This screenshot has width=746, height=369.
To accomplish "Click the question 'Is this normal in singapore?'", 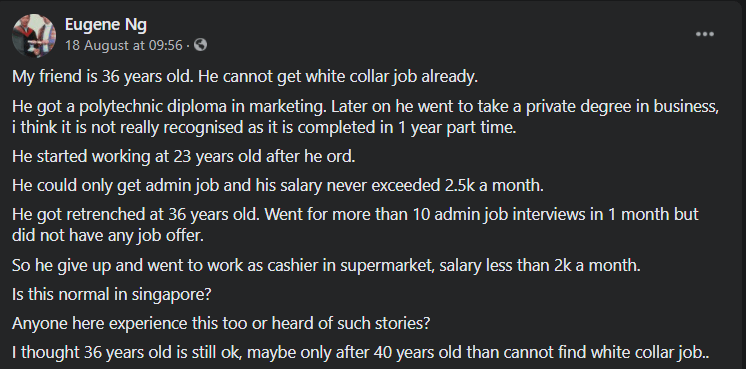I will click(x=111, y=295).
